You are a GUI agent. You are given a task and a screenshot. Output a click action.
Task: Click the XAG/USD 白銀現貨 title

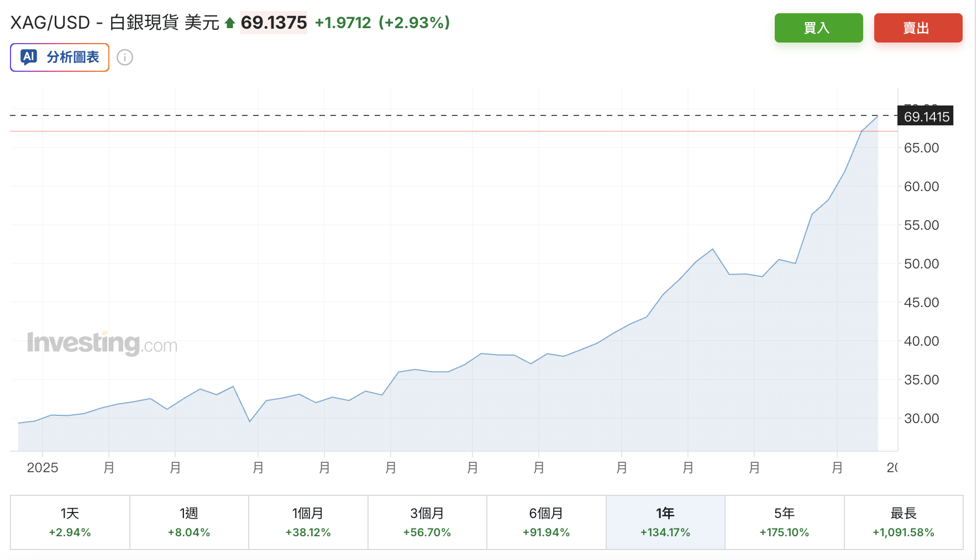(114, 23)
